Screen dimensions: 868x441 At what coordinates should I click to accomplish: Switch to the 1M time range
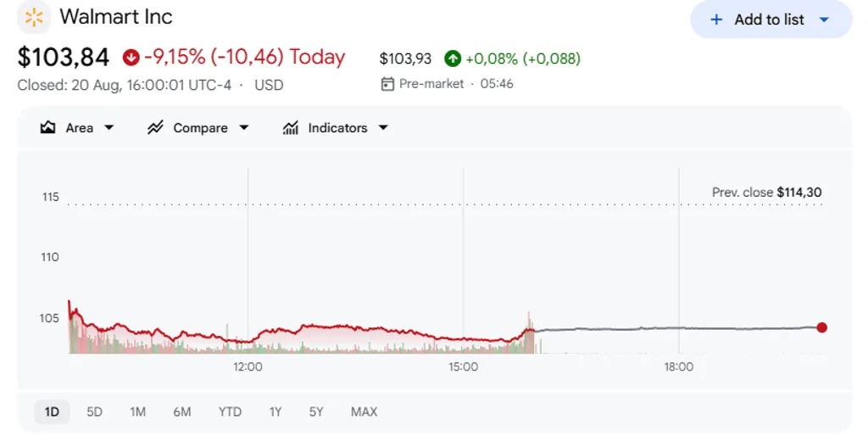pyautogui.click(x=138, y=411)
